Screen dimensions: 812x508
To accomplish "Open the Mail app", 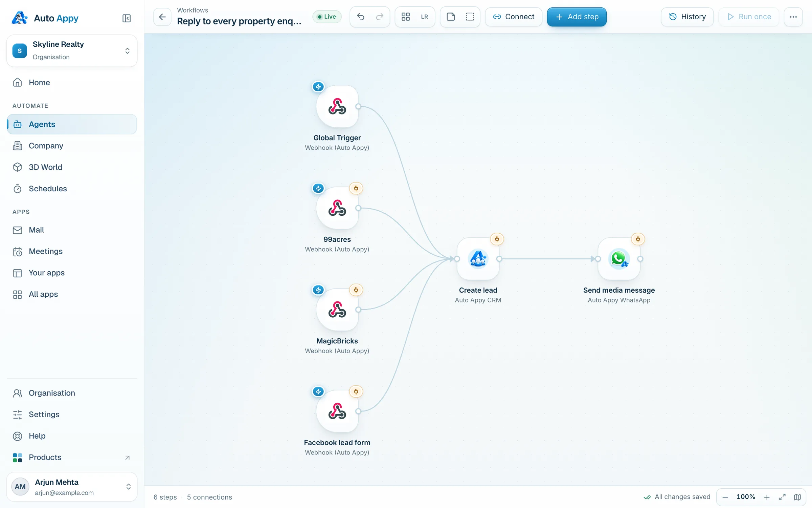I will click(72, 230).
